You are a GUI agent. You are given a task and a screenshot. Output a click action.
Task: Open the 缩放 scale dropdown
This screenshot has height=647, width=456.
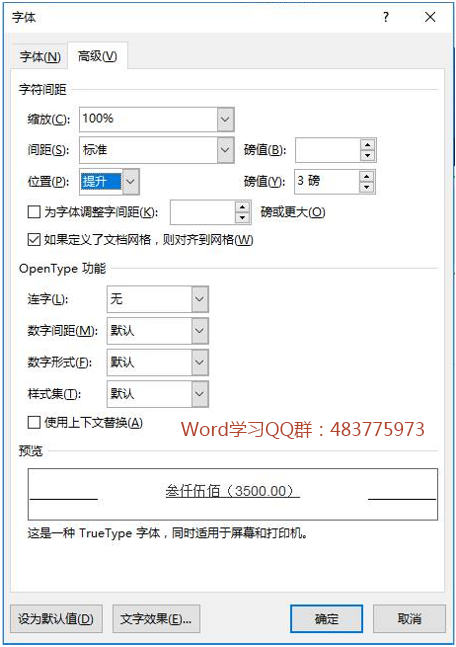pos(225,119)
